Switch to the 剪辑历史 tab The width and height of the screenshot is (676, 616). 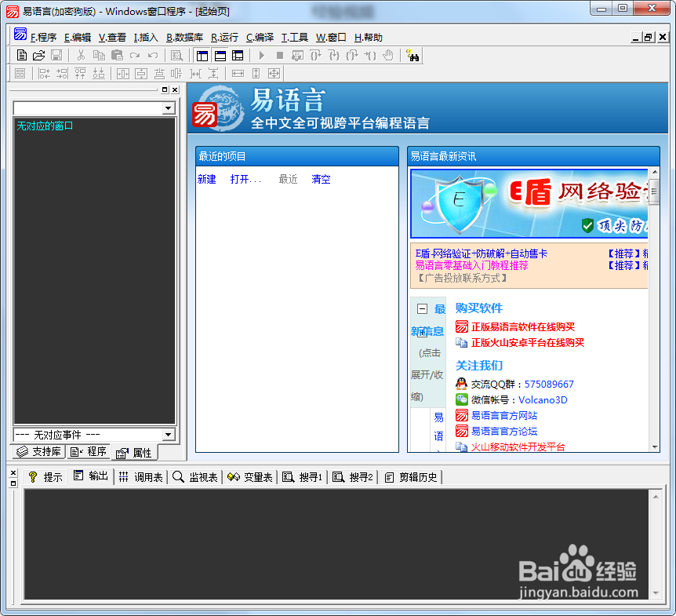410,477
